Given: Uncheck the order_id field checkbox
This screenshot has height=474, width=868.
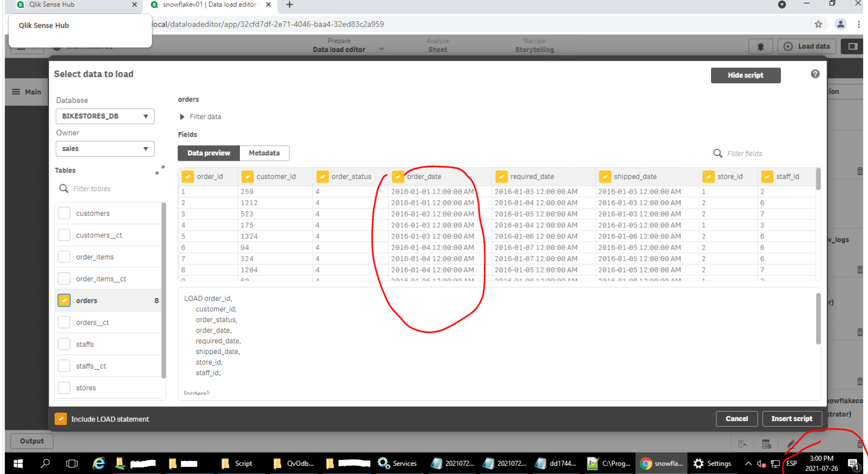Looking at the screenshot, I should click(x=188, y=177).
